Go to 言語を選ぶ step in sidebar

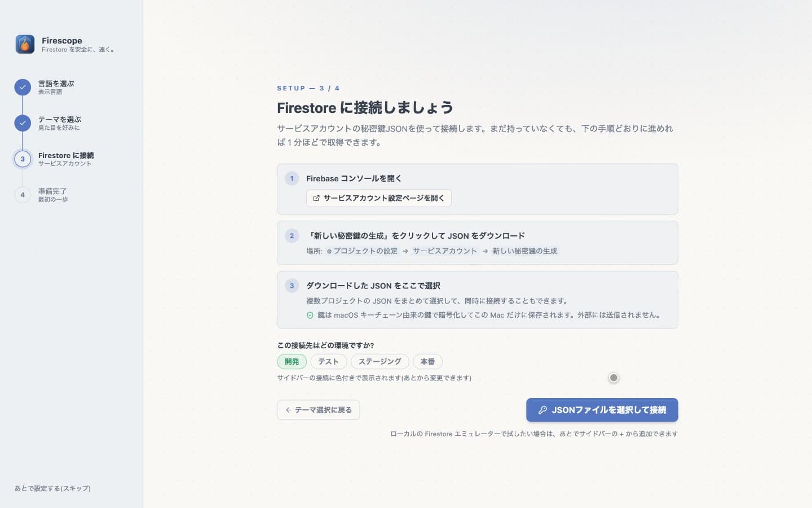point(56,87)
